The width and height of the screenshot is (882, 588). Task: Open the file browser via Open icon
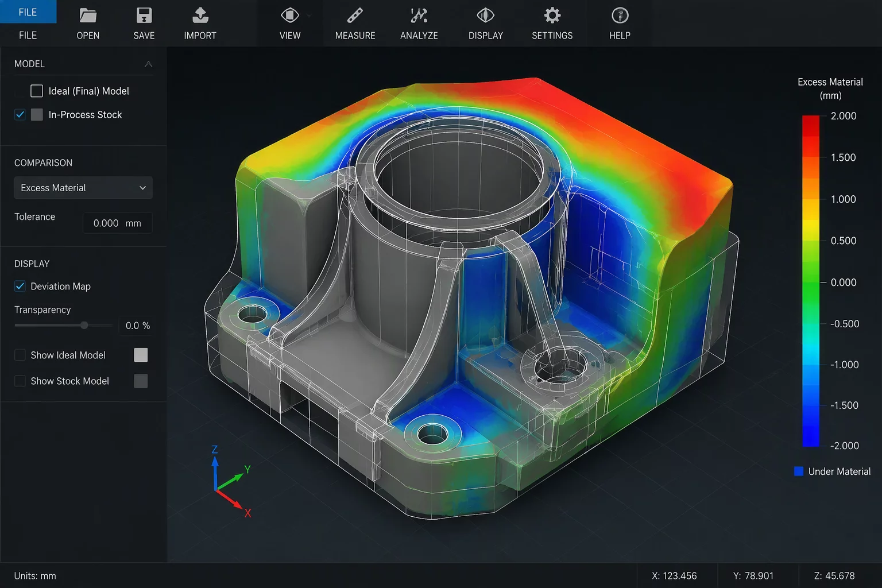point(88,16)
